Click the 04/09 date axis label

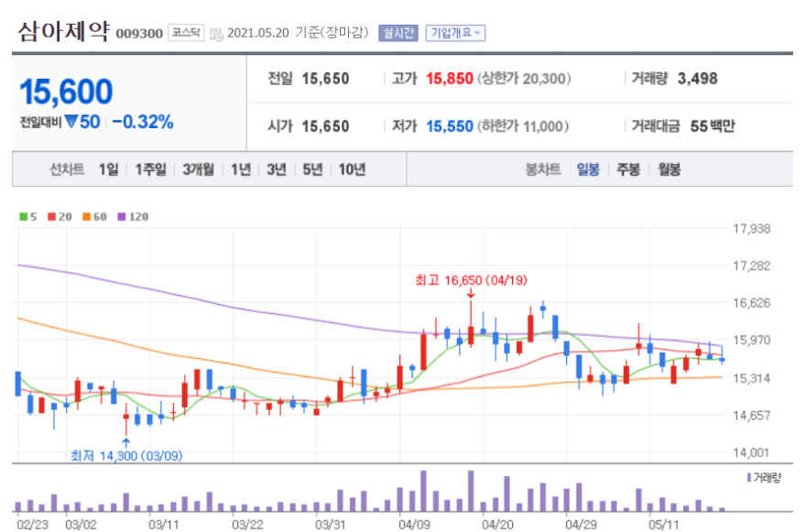(x=414, y=525)
